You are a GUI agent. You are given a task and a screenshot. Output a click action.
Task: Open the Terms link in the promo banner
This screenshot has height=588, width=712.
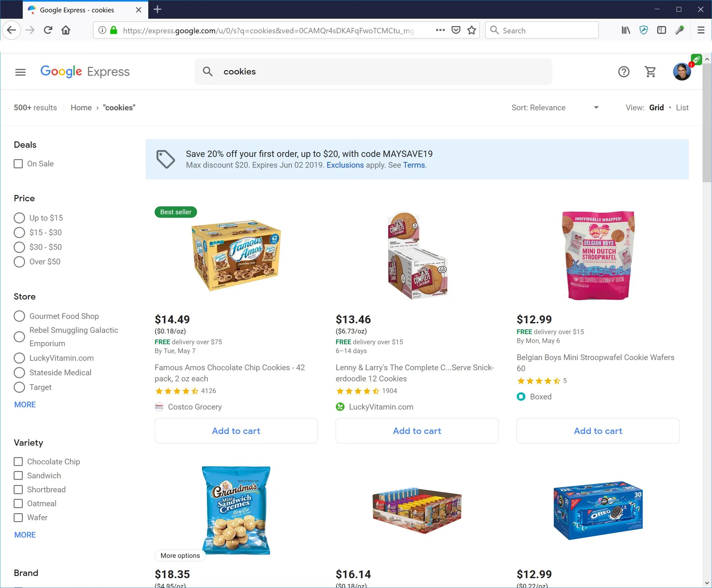(414, 165)
